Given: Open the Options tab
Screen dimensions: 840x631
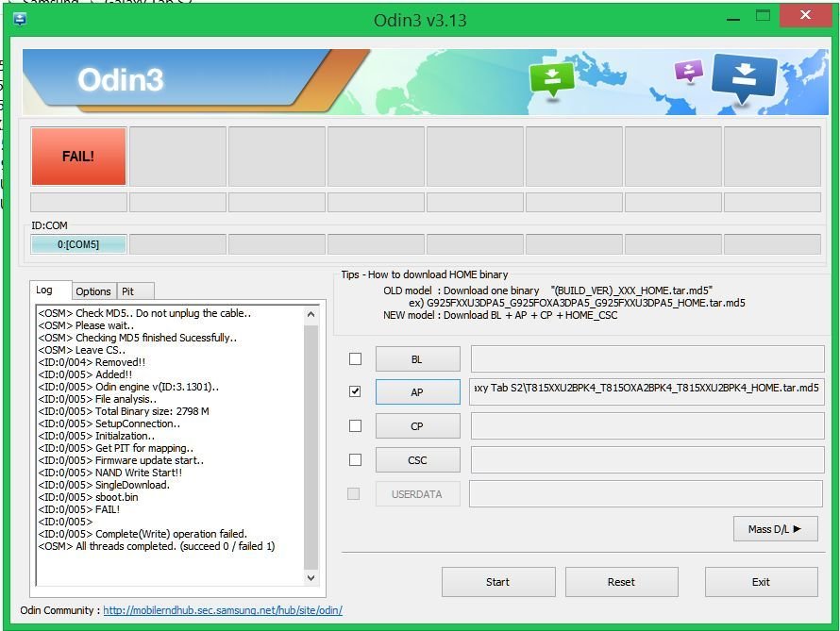Looking at the screenshot, I should click(93, 291).
